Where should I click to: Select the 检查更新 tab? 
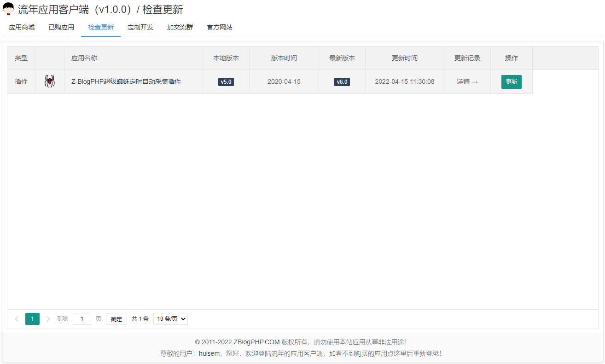pyautogui.click(x=101, y=27)
